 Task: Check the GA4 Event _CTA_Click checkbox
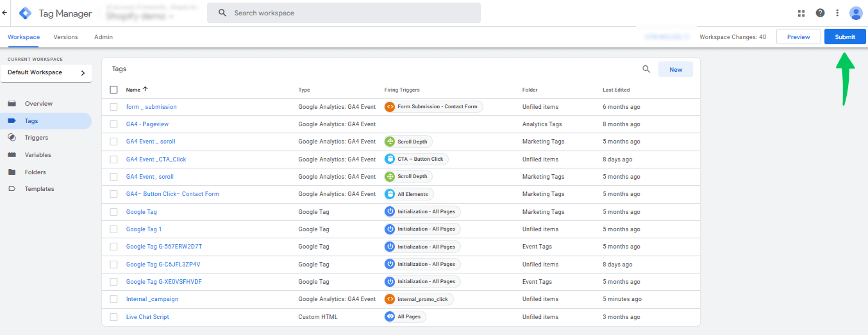point(113,159)
